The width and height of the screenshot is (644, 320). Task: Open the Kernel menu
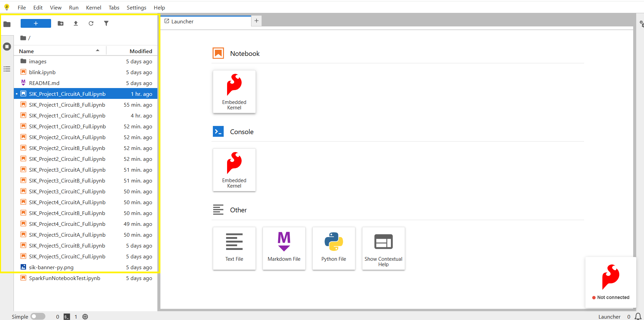93,7
